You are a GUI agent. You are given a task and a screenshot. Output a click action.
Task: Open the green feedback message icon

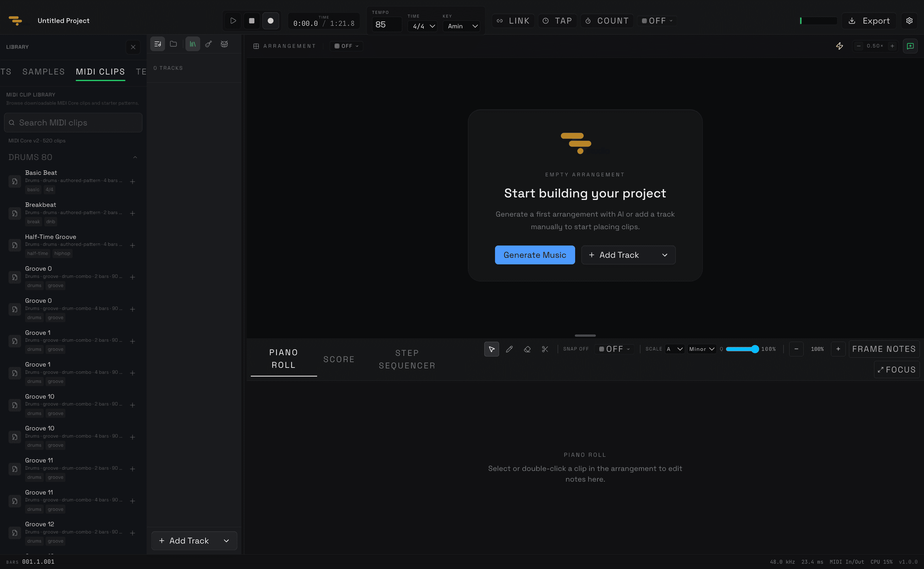coord(910,46)
